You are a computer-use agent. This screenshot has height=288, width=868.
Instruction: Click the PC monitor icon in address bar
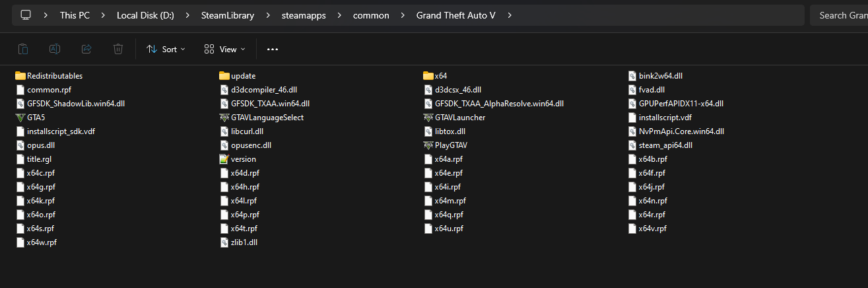click(26, 15)
